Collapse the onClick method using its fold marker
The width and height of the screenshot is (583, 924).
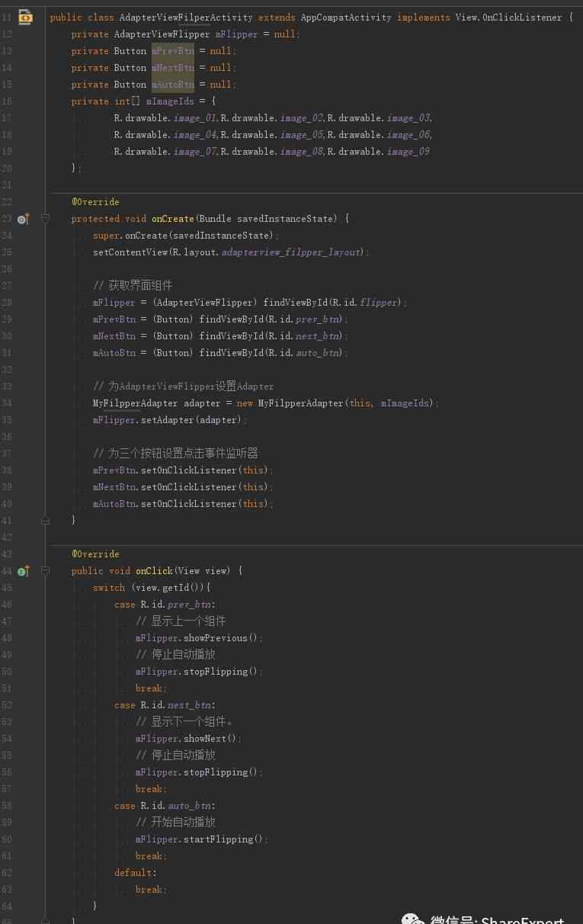point(45,571)
